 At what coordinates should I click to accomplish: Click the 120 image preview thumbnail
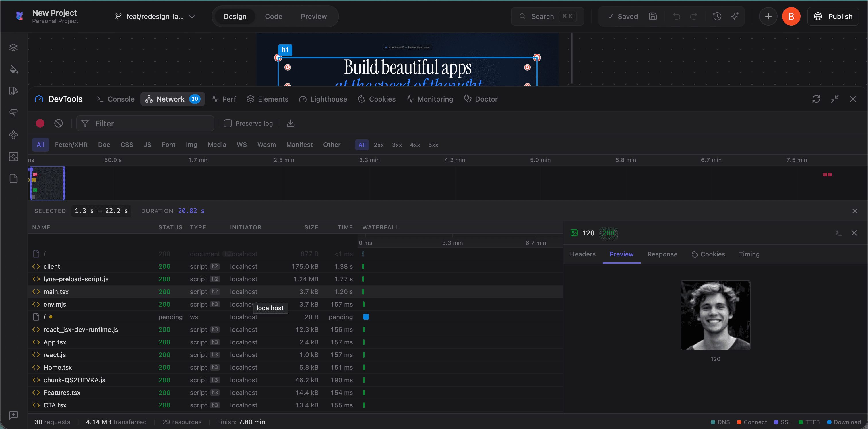click(715, 315)
